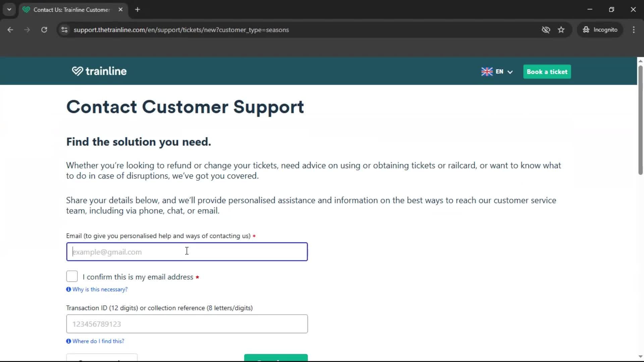Select the 'Contact Us: Trainline Customer' tab

click(70, 10)
